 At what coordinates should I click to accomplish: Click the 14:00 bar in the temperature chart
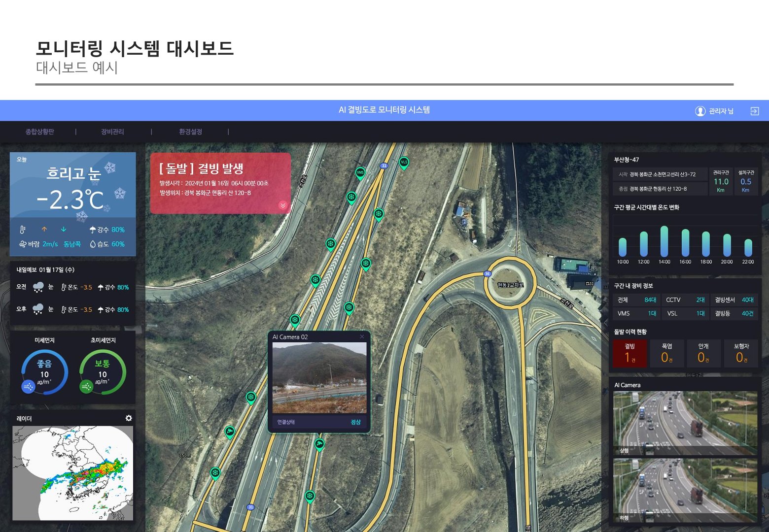(x=664, y=241)
